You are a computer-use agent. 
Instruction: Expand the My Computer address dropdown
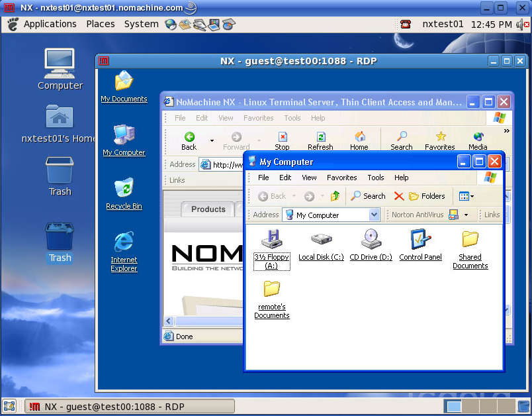tap(374, 215)
